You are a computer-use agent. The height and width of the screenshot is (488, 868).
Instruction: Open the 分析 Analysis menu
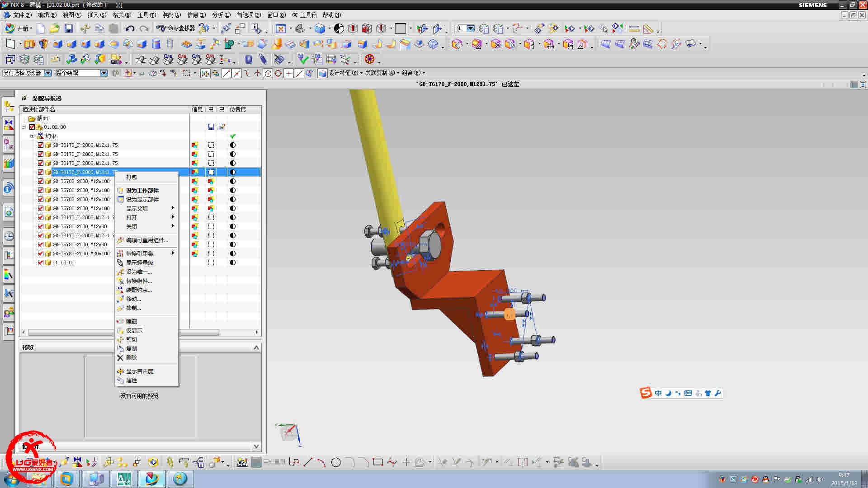221,15
